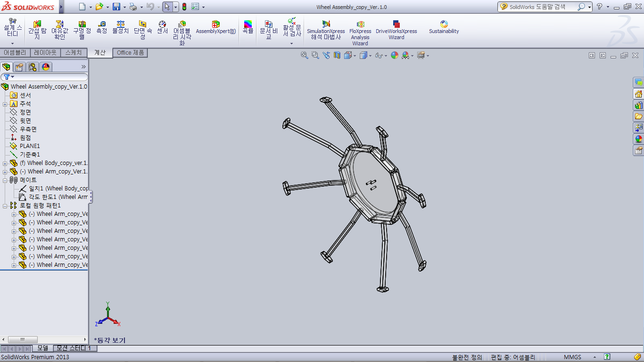
Task: Collapse the 메이트 mates folder
Action: (5, 180)
